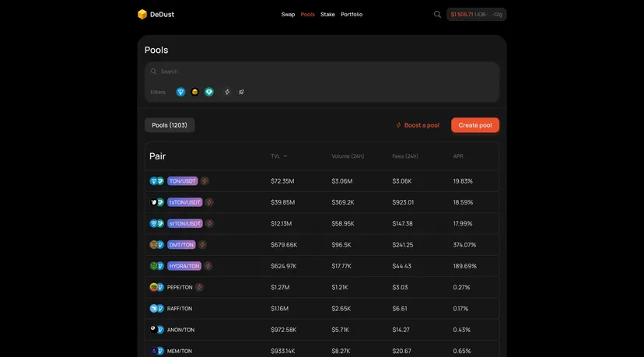This screenshot has width=644, height=357.
Task: Click the ANON/TON token pair icons
Action: pyautogui.click(x=157, y=330)
